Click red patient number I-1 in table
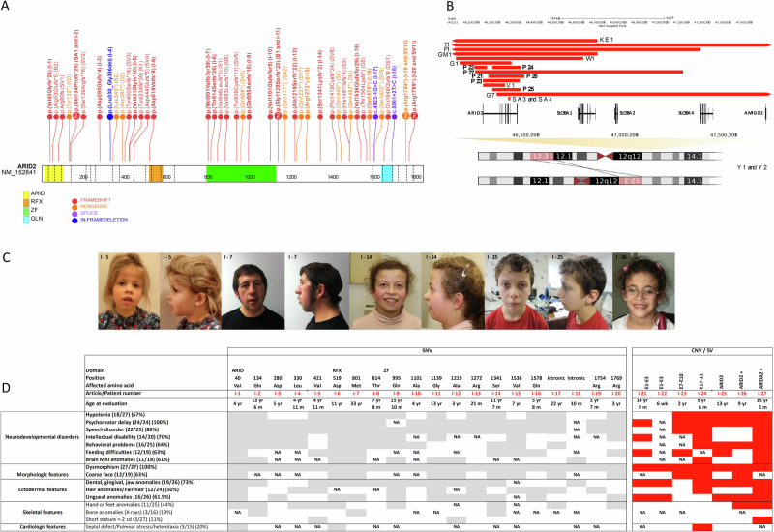The image size is (774, 532). coord(237,393)
